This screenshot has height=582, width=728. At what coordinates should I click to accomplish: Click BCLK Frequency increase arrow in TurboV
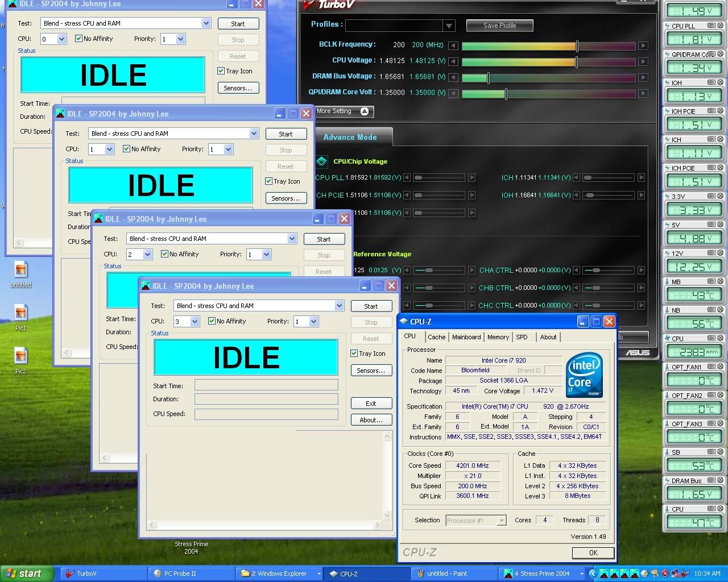point(643,45)
